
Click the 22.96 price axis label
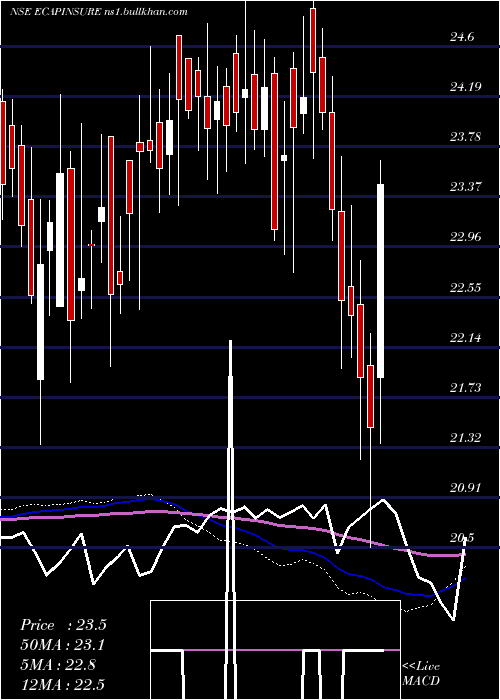[x=466, y=237]
